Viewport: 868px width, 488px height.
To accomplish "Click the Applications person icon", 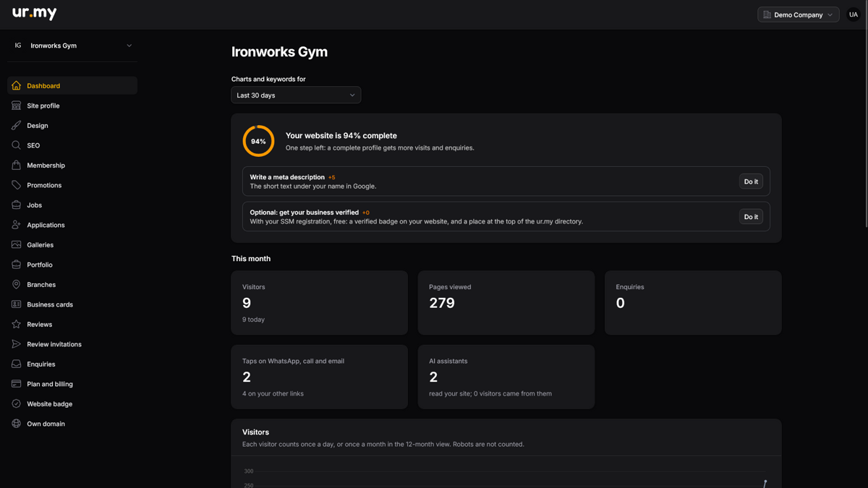I will tap(16, 225).
